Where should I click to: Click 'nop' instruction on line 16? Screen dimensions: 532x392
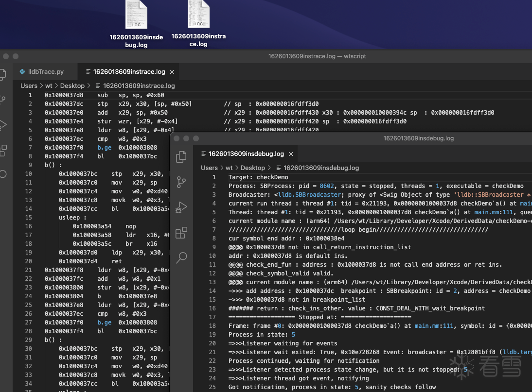coord(131,226)
